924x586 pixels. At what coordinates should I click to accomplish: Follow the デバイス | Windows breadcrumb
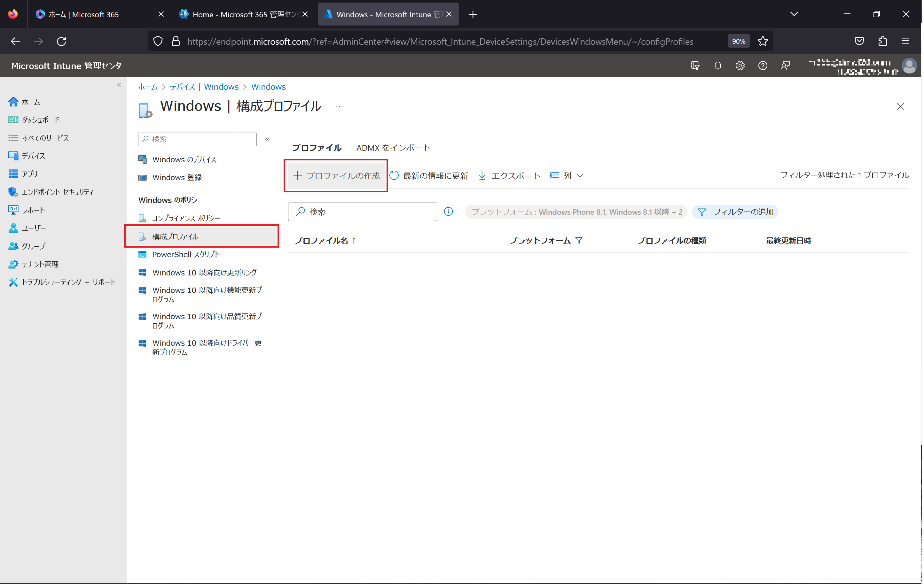tap(205, 87)
